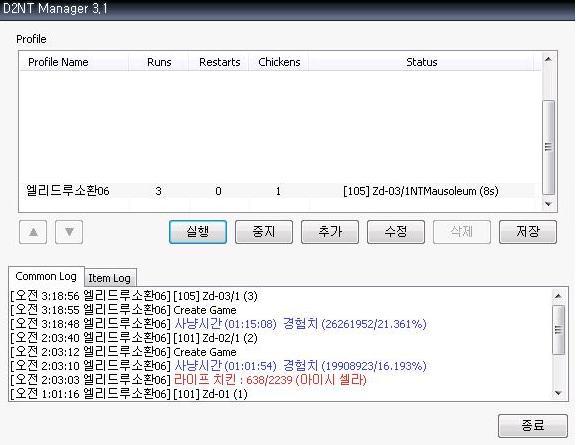Move the profile down with the down arrow
Screen dimensions: 584x445
point(69,232)
